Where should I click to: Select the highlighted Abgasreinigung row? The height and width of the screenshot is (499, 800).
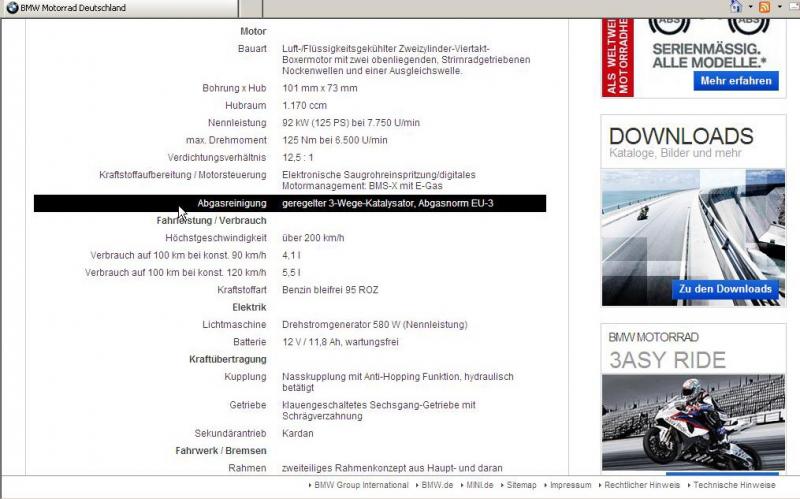pos(290,203)
